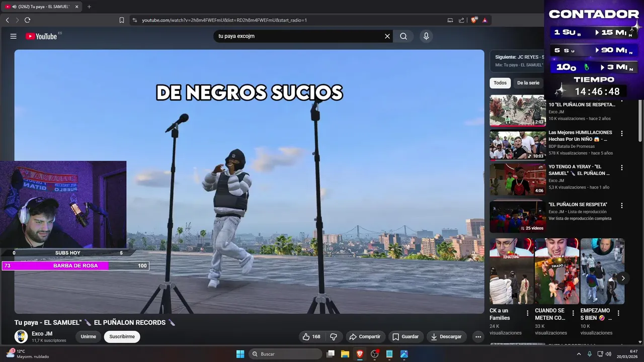Click the YouTube logo to go home
This screenshot has height=362, width=644.
[x=41, y=36]
